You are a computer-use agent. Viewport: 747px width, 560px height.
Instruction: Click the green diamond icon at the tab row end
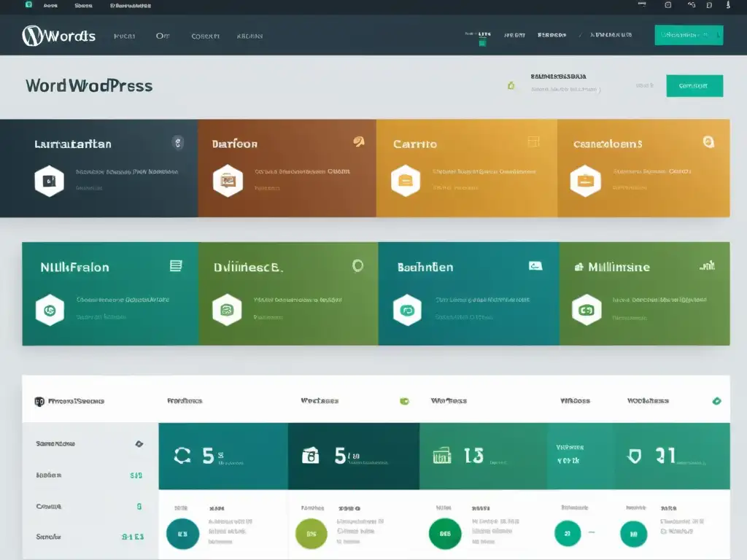point(716,401)
